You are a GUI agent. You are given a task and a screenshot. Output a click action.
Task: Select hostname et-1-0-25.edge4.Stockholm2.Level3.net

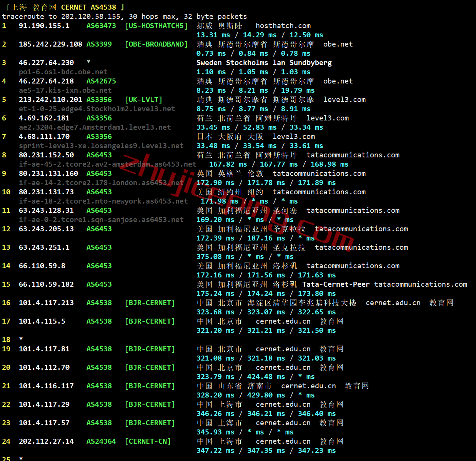(97, 109)
